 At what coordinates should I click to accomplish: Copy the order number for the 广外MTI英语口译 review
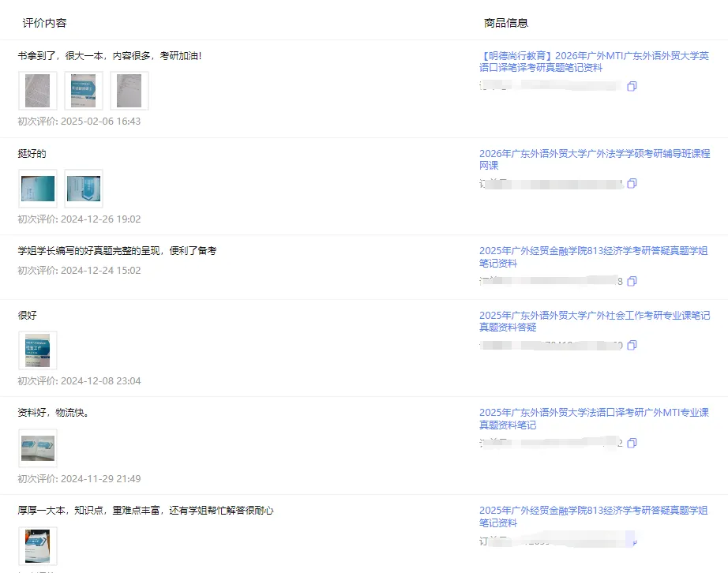[x=631, y=87]
